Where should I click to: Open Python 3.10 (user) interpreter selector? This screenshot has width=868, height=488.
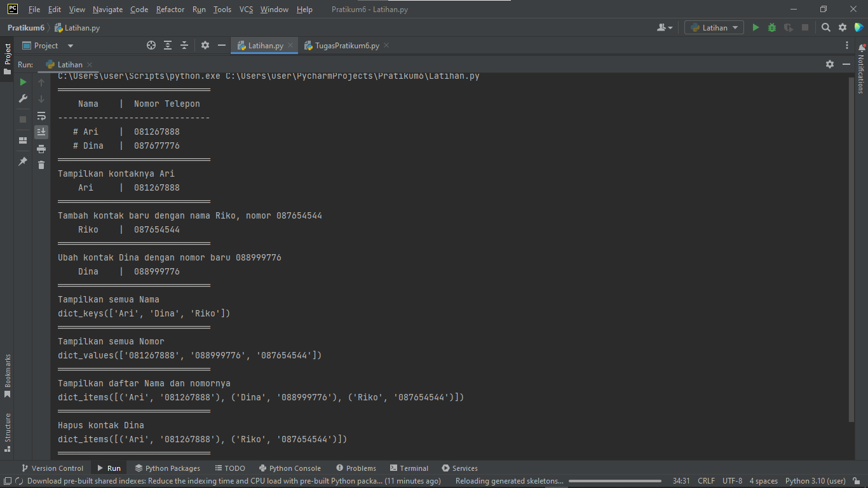(x=815, y=481)
